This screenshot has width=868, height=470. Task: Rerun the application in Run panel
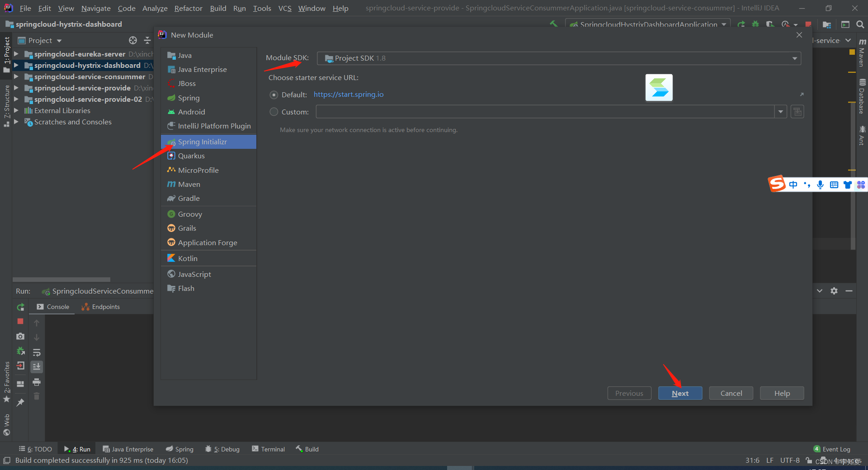20,307
